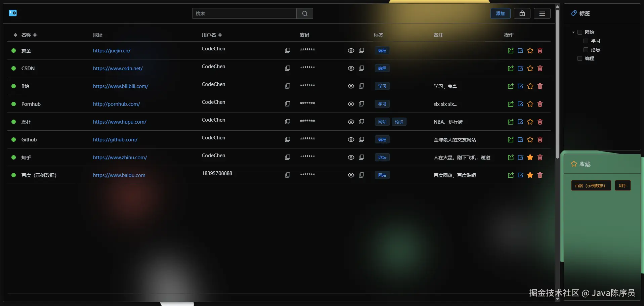644x306 pixels.
Task: Edit the 掘金 entry
Action: coord(520,50)
